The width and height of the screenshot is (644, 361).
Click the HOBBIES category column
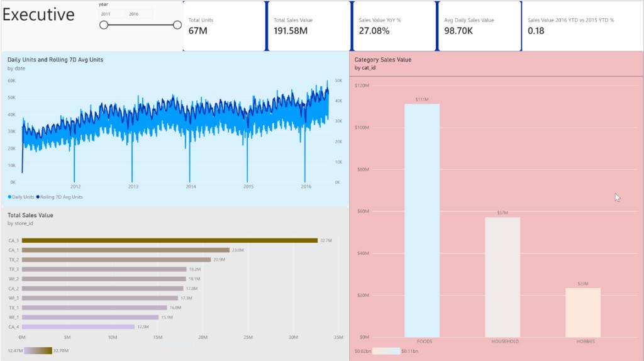tap(583, 313)
